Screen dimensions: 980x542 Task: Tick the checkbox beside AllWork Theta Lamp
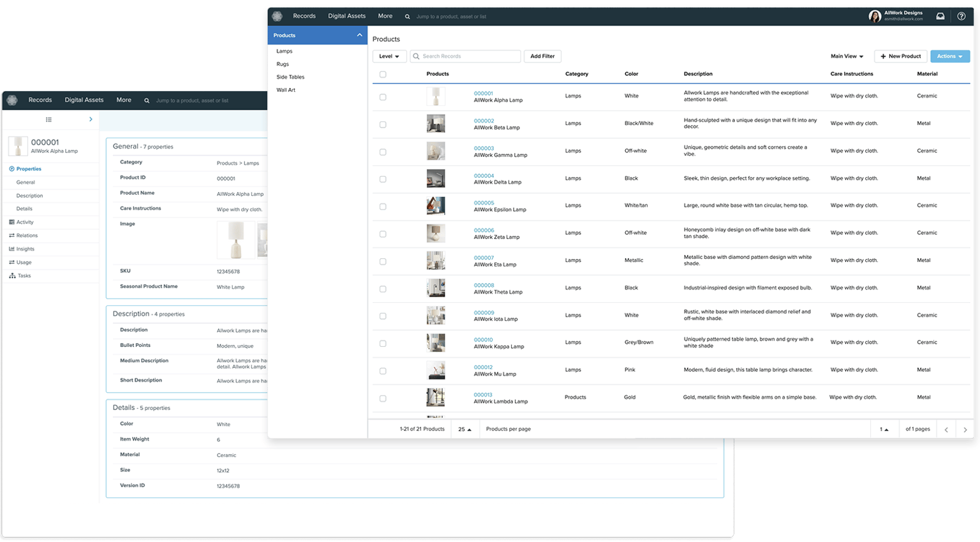(383, 289)
